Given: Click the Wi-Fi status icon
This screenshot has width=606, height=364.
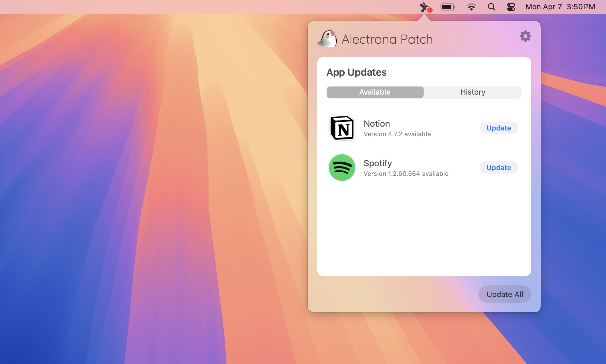Looking at the screenshot, I should (x=472, y=6).
